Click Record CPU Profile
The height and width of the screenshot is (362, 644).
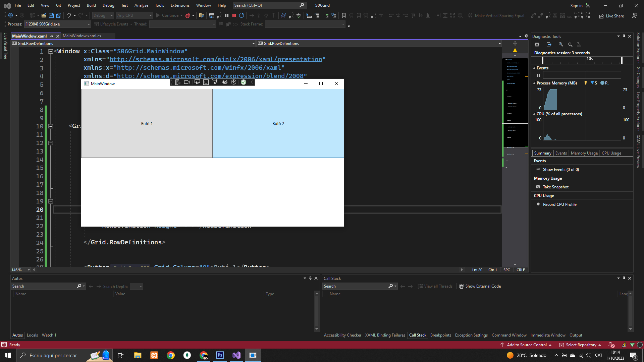tap(559, 204)
